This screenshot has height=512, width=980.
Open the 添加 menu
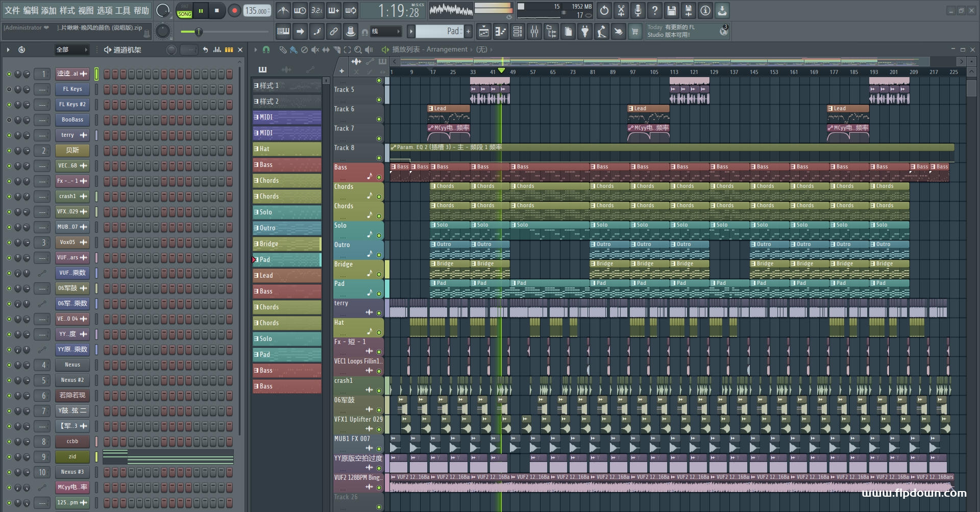pos(49,10)
